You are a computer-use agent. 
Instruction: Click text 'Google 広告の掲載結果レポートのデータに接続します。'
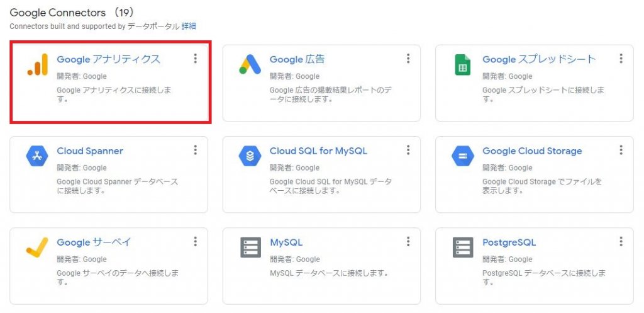pyautogui.click(x=330, y=95)
